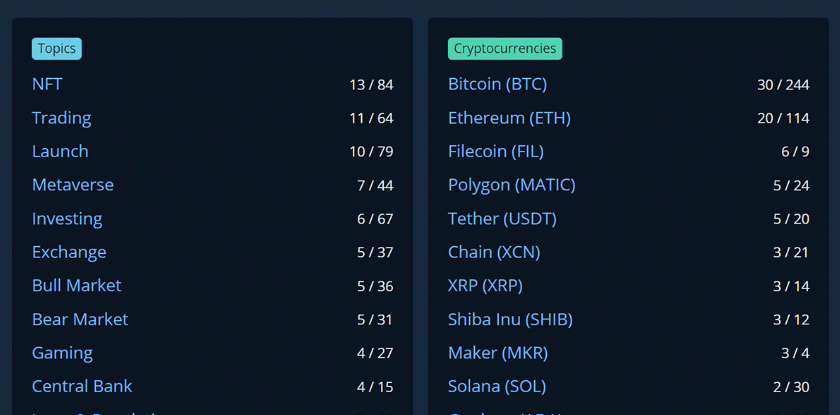Screen dimensions: 840x415
Task: Select the Filecoin (FIL) link
Action: [496, 151]
